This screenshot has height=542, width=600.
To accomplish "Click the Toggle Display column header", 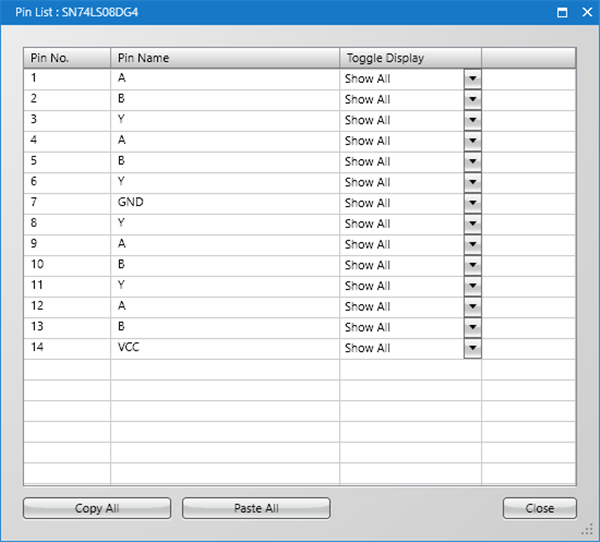I will coord(410,58).
